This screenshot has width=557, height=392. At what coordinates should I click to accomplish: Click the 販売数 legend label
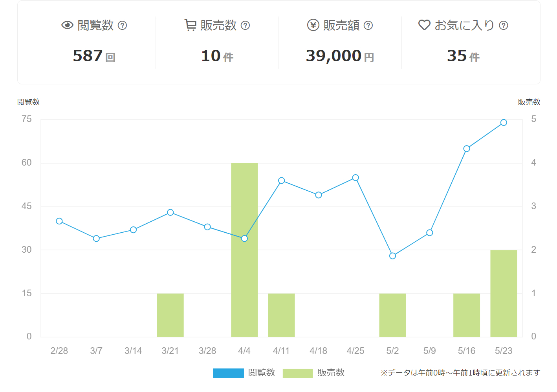click(x=331, y=373)
